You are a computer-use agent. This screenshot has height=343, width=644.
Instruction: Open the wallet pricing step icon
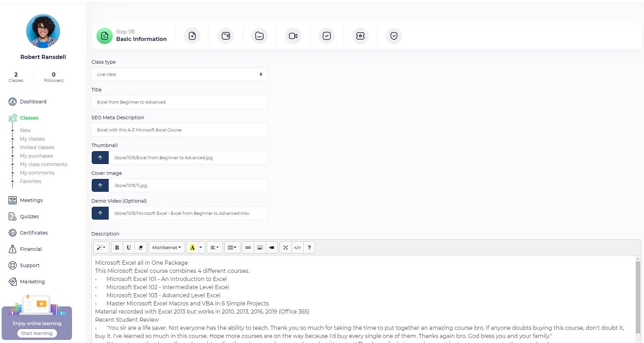(226, 36)
